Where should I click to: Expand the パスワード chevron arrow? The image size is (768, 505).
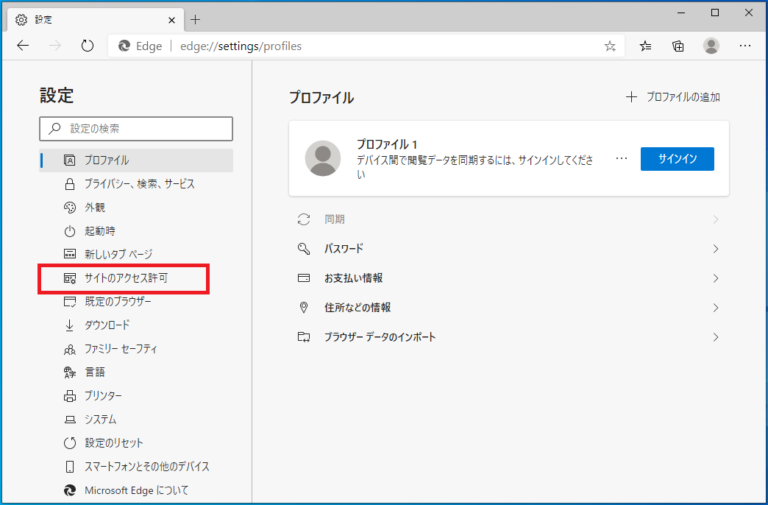(x=716, y=249)
